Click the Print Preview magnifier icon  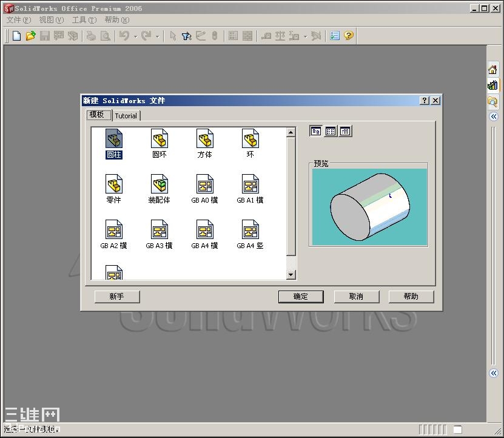point(106,36)
